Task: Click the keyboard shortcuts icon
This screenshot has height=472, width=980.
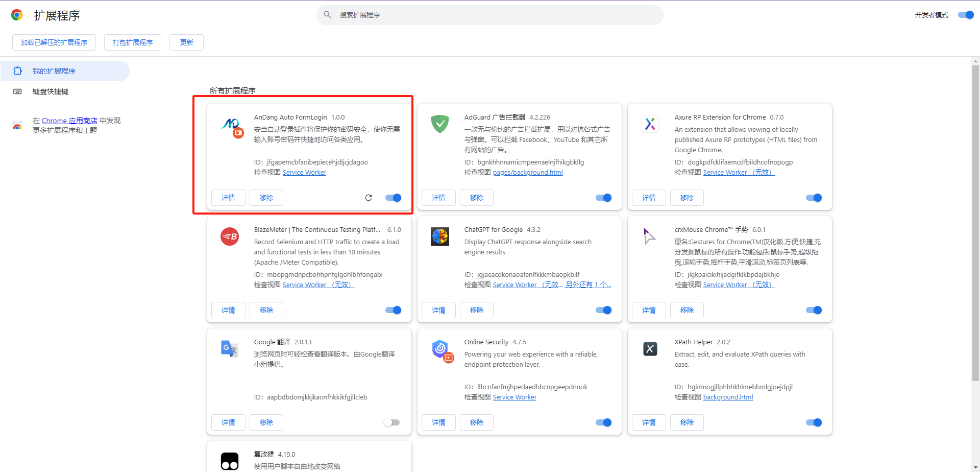Action: tap(17, 91)
